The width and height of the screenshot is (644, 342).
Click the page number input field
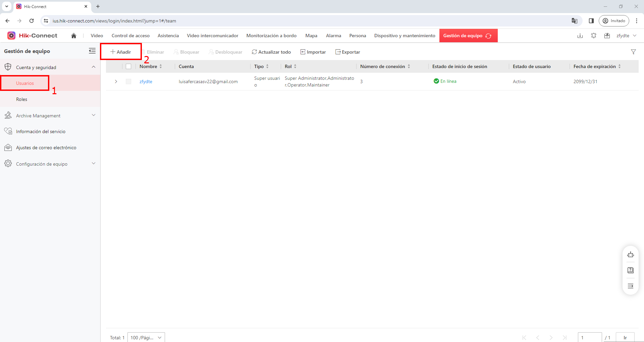point(590,337)
